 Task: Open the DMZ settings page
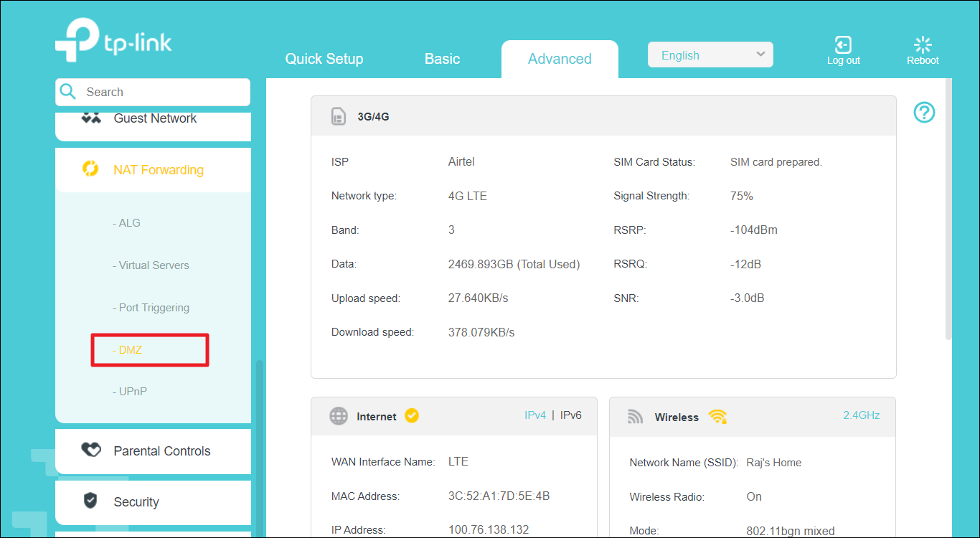pyautogui.click(x=131, y=350)
